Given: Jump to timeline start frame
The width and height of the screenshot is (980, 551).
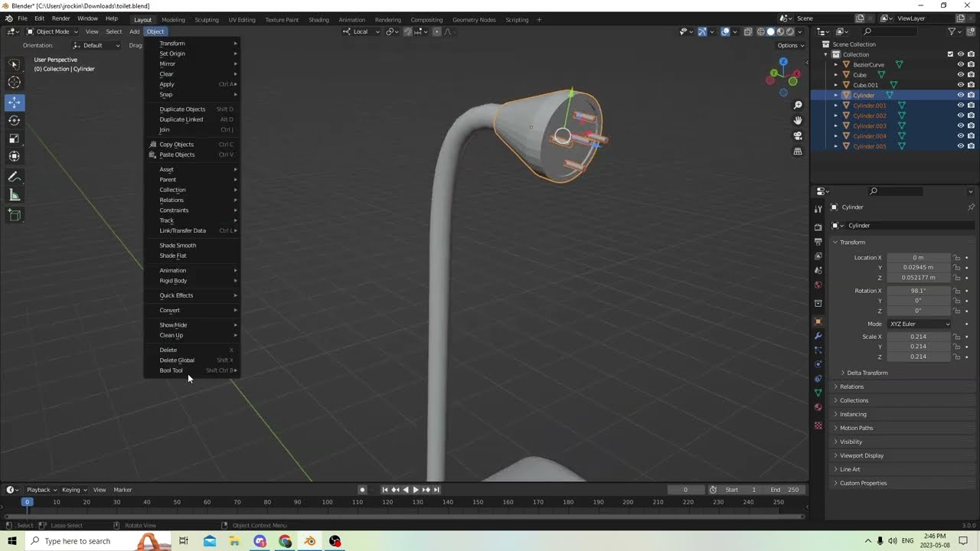Looking at the screenshot, I should pyautogui.click(x=385, y=490).
